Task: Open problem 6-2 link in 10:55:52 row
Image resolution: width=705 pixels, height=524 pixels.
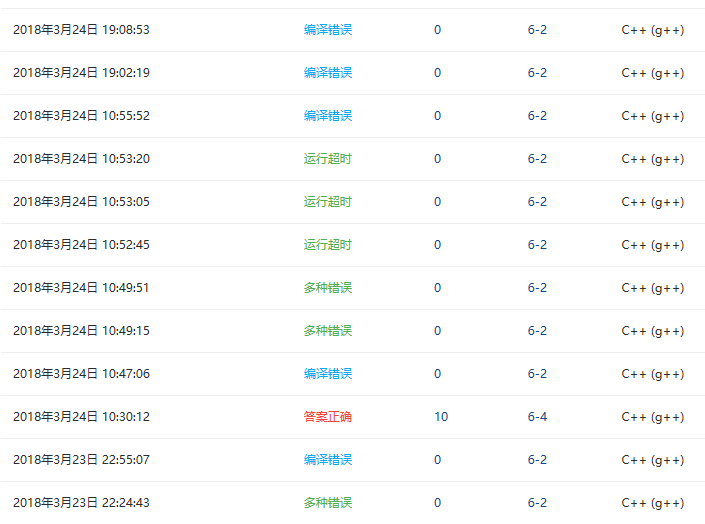Action: tap(537, 116)
